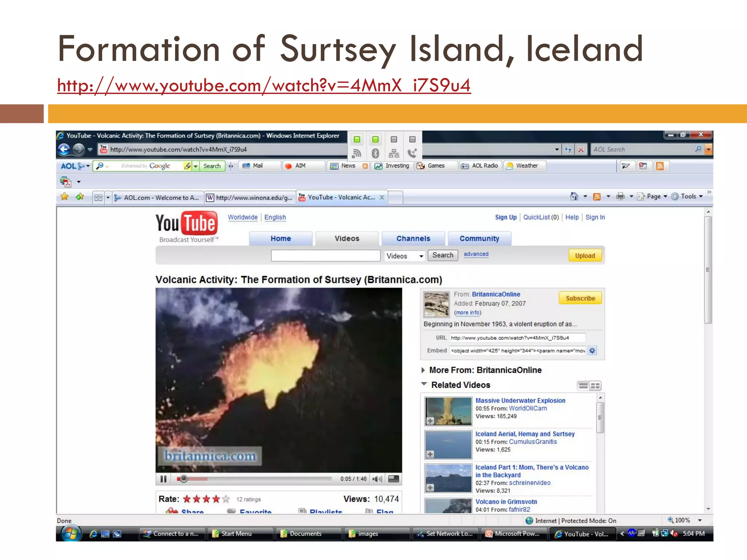Stop loading with the red X icon
The image size is (747, 560).
[x=581, y=149]
